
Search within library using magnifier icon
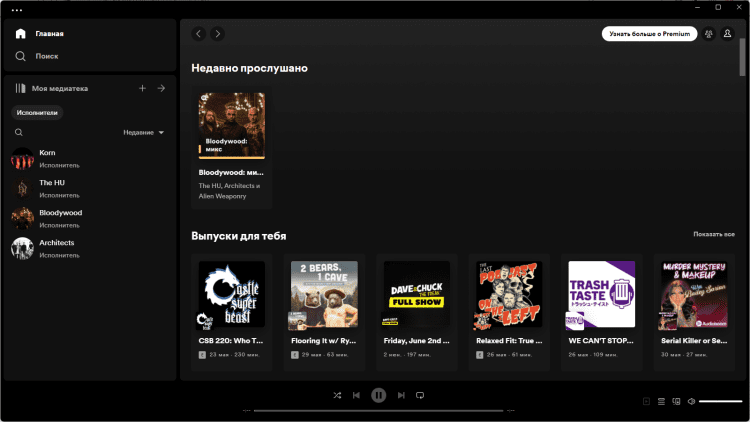pyautogui.click(x=19, y=133)
